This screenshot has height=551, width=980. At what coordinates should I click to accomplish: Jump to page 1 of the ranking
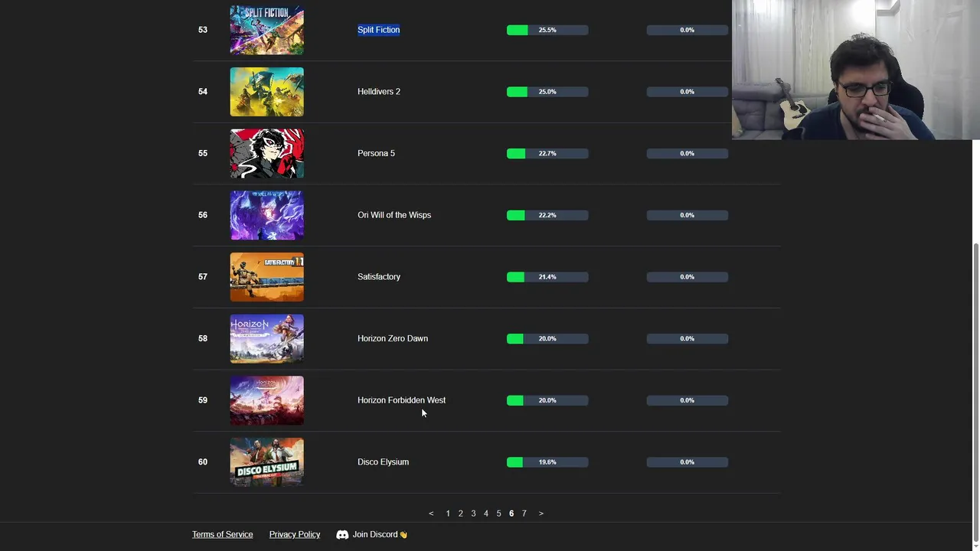[448, 514]
